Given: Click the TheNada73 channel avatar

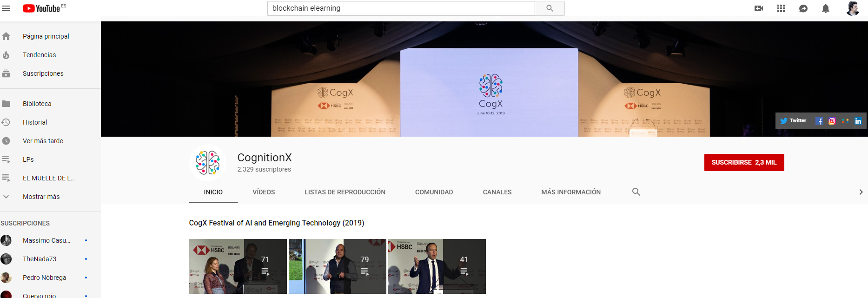Looking at the screenshot, I should pyautogui.click(x=6, y=259).
